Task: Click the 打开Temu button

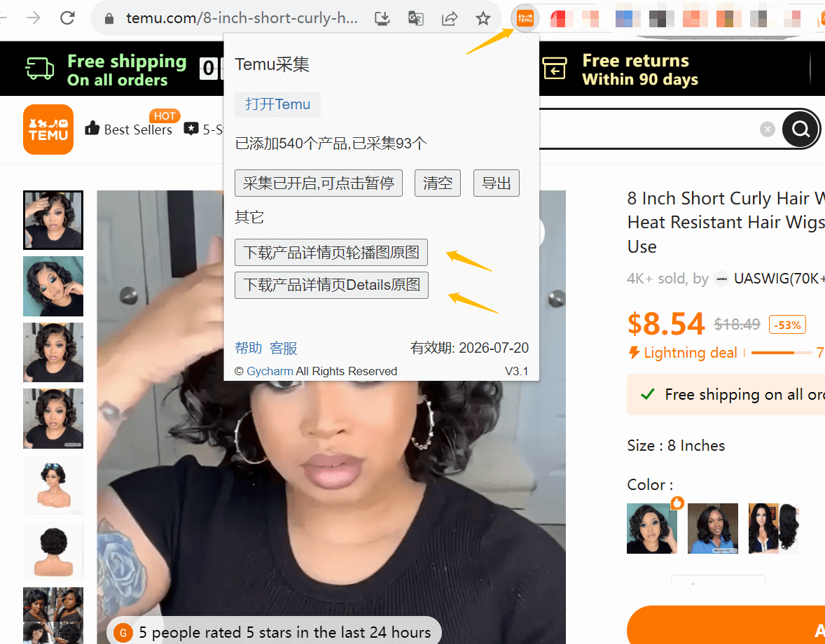Action: [277, 104]
